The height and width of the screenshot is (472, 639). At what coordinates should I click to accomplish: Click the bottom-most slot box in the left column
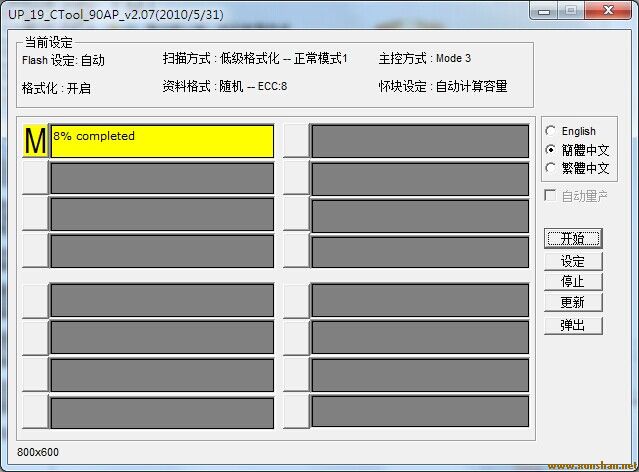tap(35, 411)
